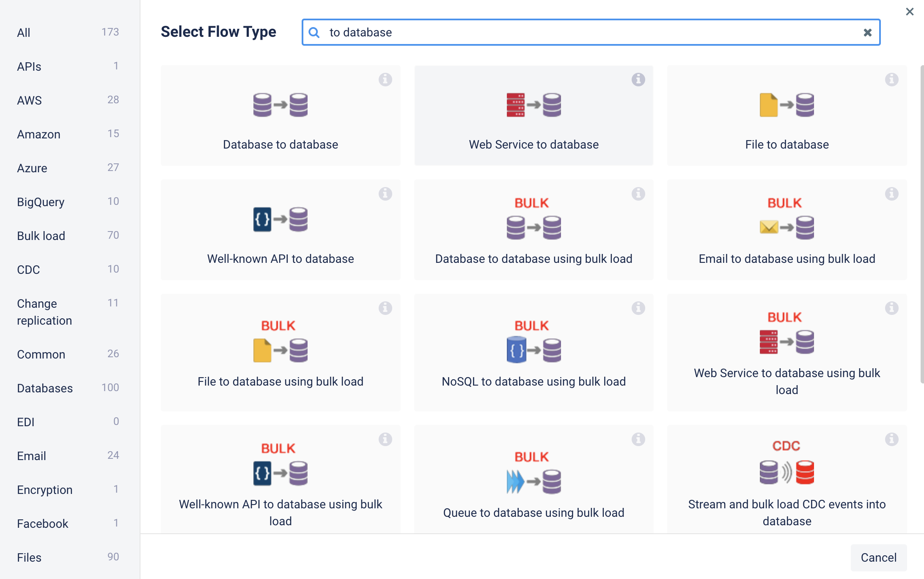Select the Database to database flow icon
The height and width of the screenshot is (579, 924).
pyautogui.click(x=280, y=105)
